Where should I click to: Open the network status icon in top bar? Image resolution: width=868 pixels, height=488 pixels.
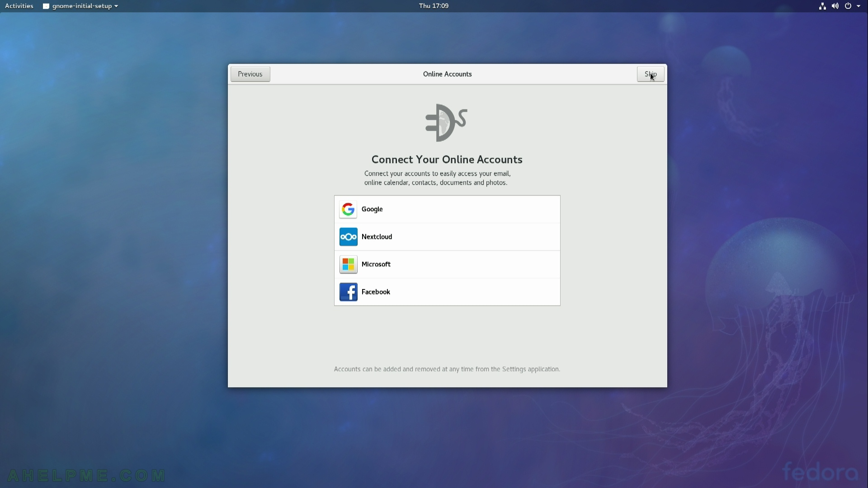822,6
